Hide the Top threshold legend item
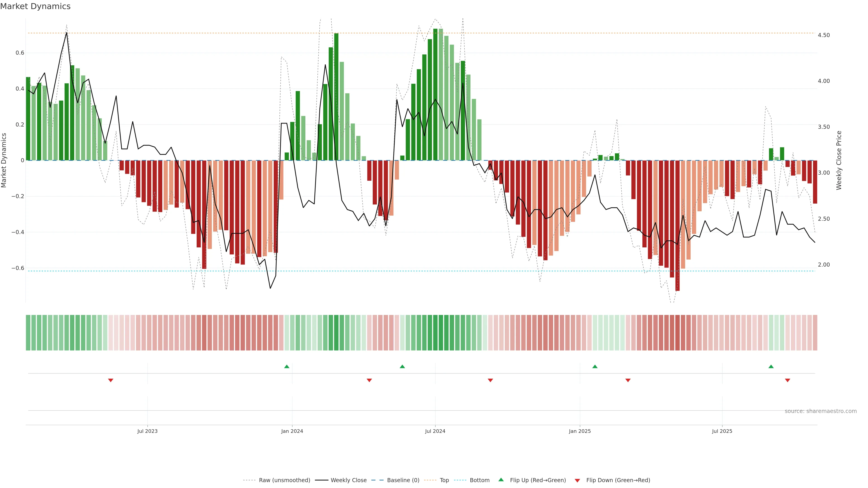 pos(444,480)
